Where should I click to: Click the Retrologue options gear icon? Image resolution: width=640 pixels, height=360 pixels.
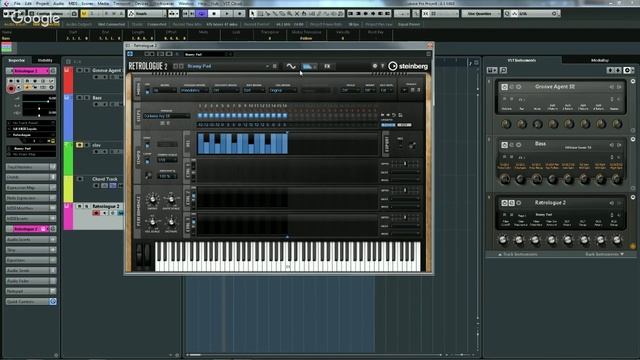click(375, 66)
